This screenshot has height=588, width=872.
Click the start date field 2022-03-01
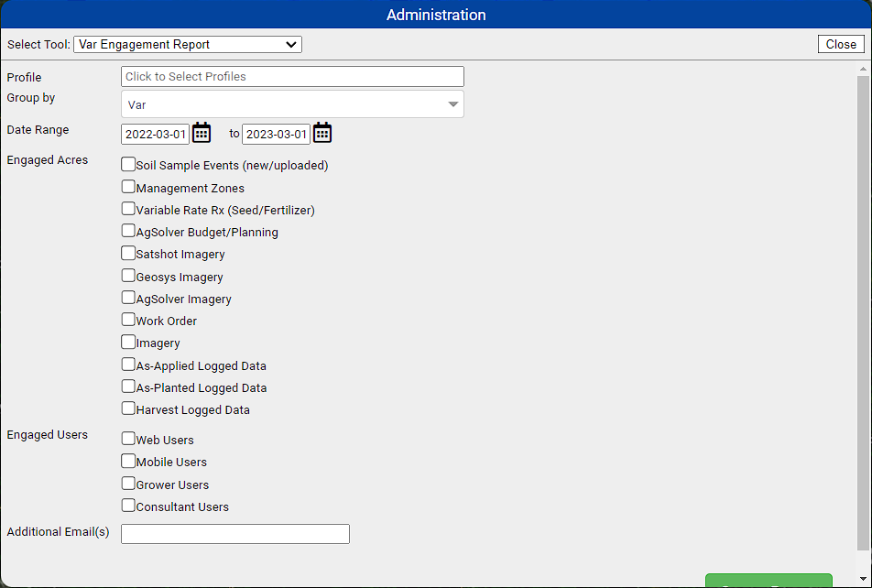click(x=155, y=134)
